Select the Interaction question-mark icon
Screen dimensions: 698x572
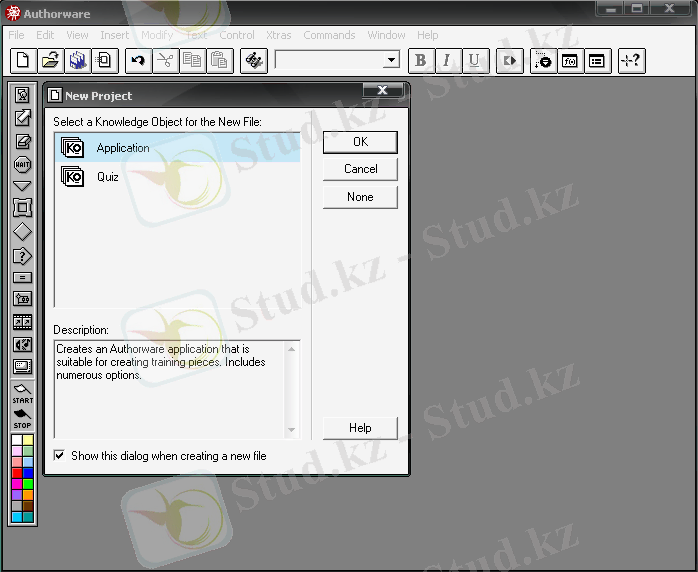tap(22, 256)
